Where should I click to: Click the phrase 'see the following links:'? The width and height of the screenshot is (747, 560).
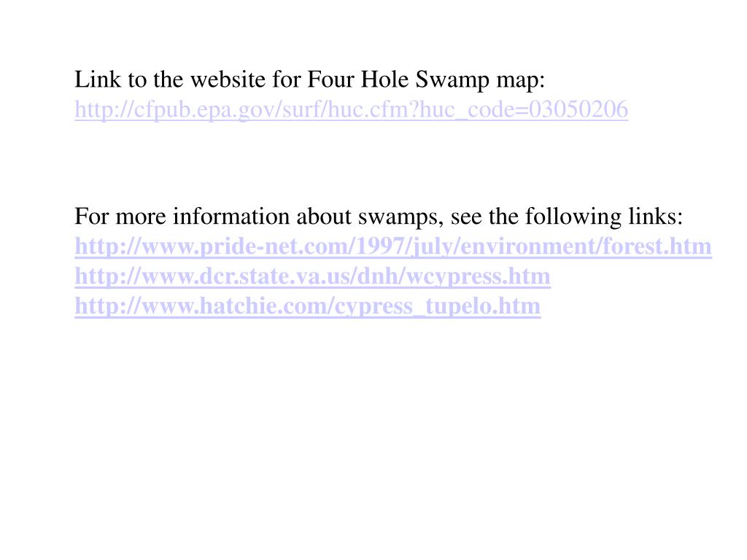(566, 217)
